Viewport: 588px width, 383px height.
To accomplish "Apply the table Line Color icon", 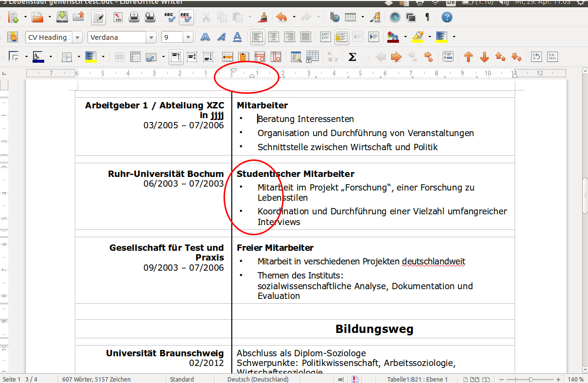I will pos(38,57).
